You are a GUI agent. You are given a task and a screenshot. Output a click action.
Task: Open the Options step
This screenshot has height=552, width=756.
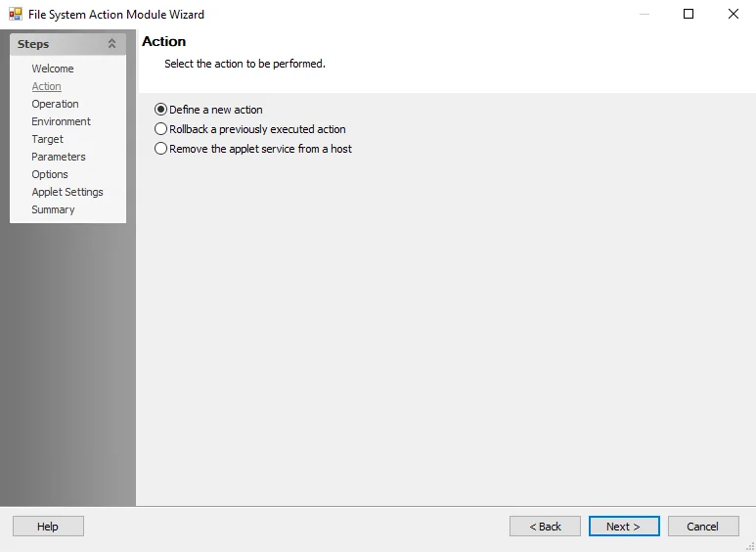(x=50, y=174)
